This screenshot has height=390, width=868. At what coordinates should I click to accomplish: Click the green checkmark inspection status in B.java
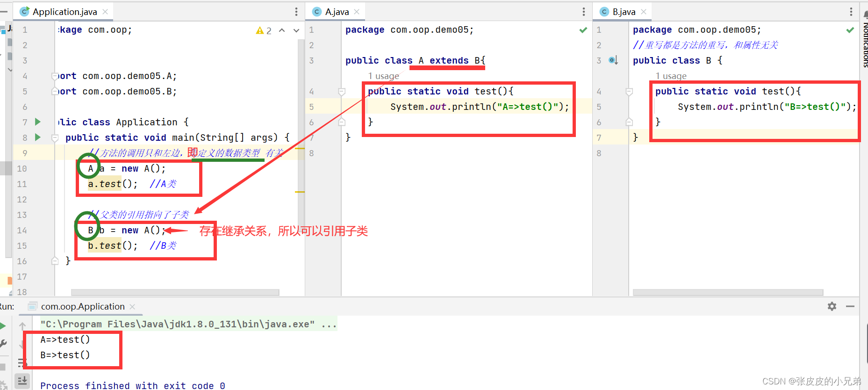tap(850, 30)
